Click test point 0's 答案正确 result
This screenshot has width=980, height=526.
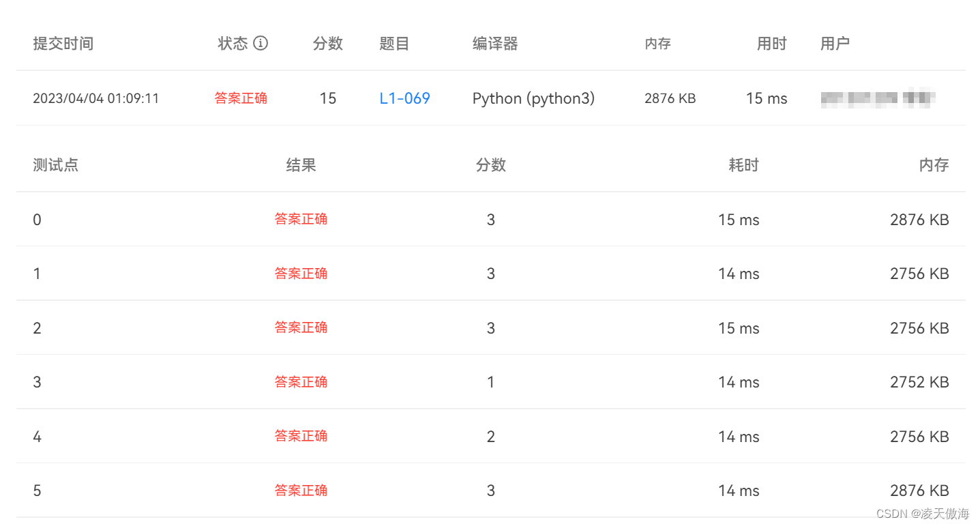pyautogui.click(x=301, y=219)
